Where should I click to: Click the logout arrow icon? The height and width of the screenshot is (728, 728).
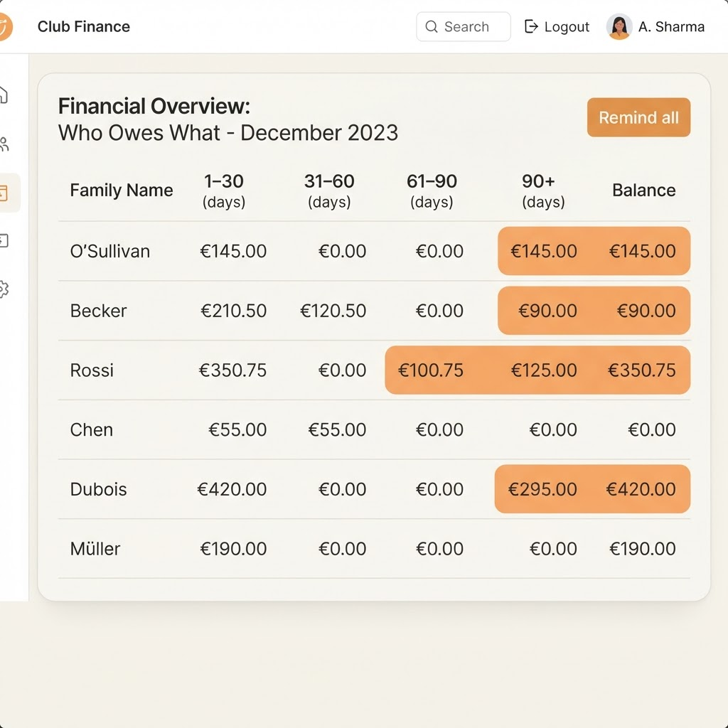[530, 26]
